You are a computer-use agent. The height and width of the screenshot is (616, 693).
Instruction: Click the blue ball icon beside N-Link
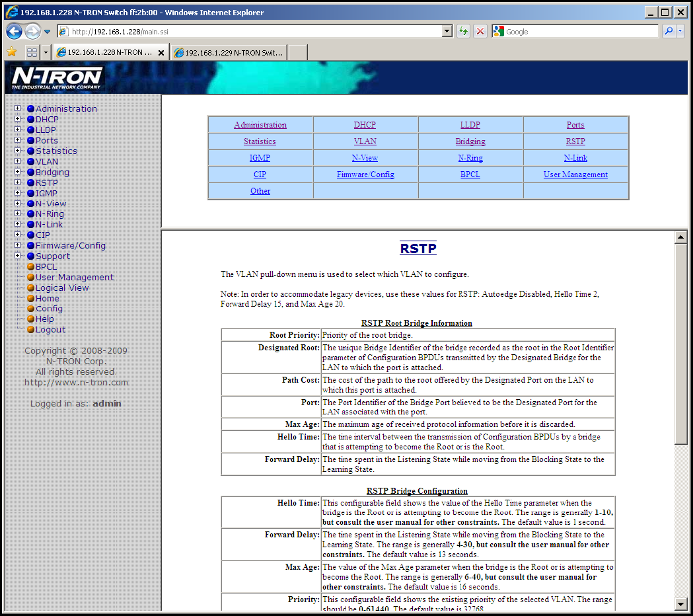(30, 225)
